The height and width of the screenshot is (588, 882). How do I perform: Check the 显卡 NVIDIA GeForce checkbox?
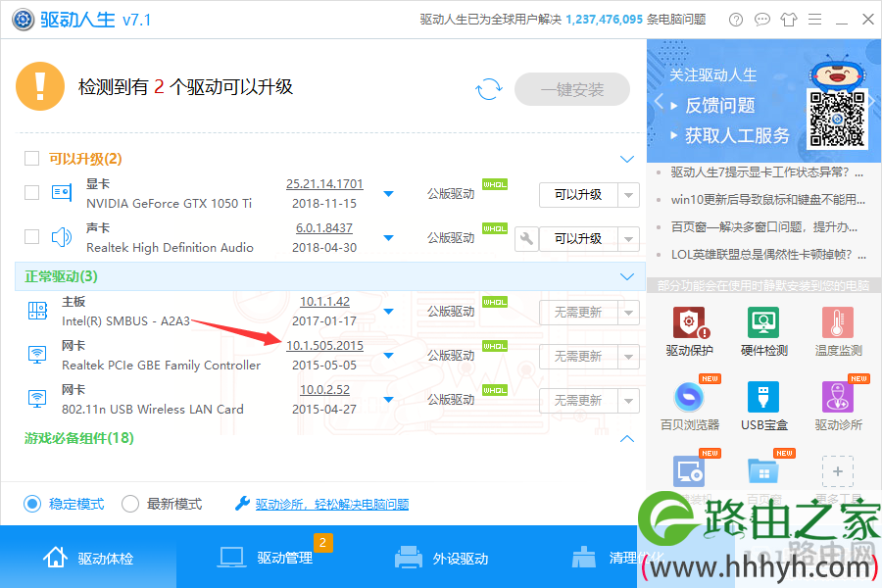[x=32, y=193]
